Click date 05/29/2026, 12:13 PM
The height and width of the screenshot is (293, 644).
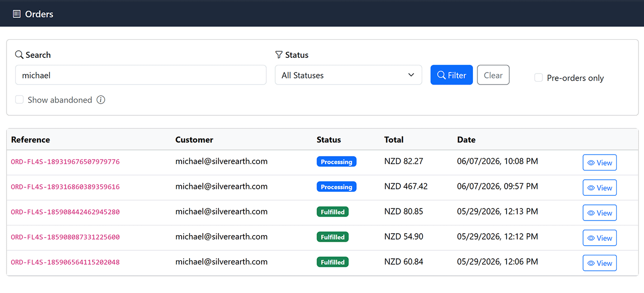pos(498,211)
